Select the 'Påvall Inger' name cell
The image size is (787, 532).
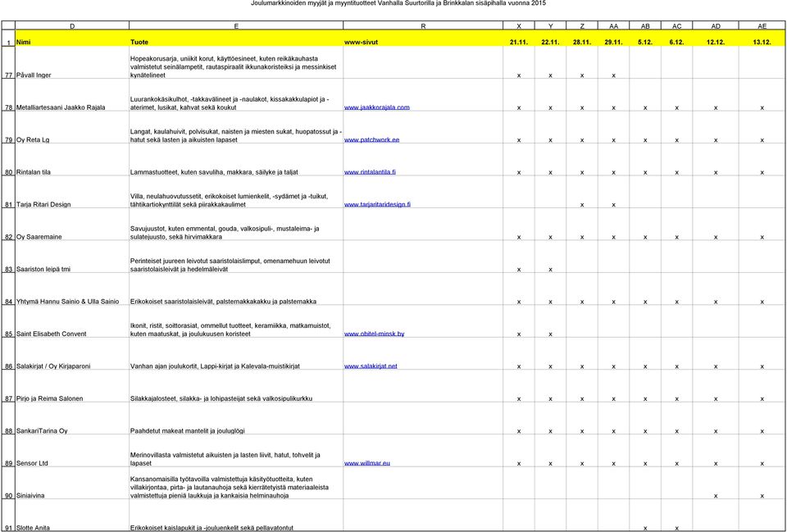(x=72, y=63)
